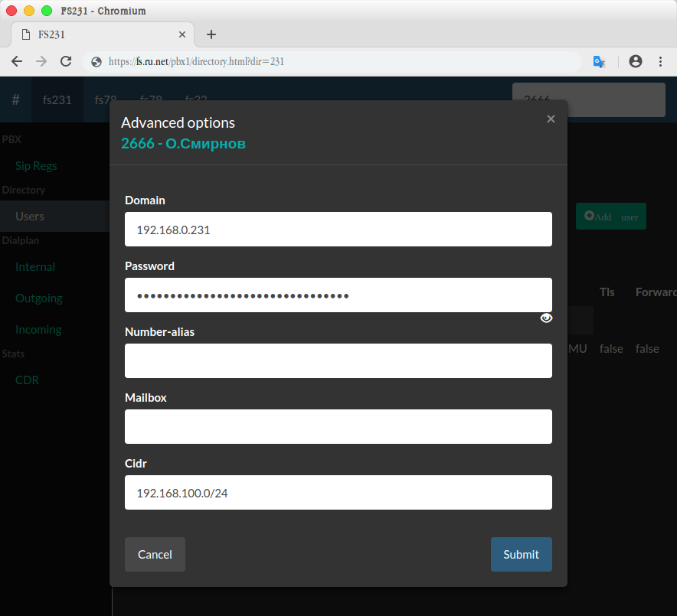Screen dimensions: 677x616
Task: Click the 'Advanced options' heading
Action: 178,123
